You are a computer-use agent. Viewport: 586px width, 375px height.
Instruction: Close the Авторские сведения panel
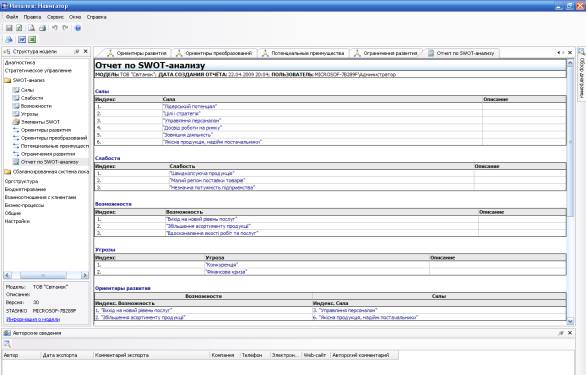point(570,333)
